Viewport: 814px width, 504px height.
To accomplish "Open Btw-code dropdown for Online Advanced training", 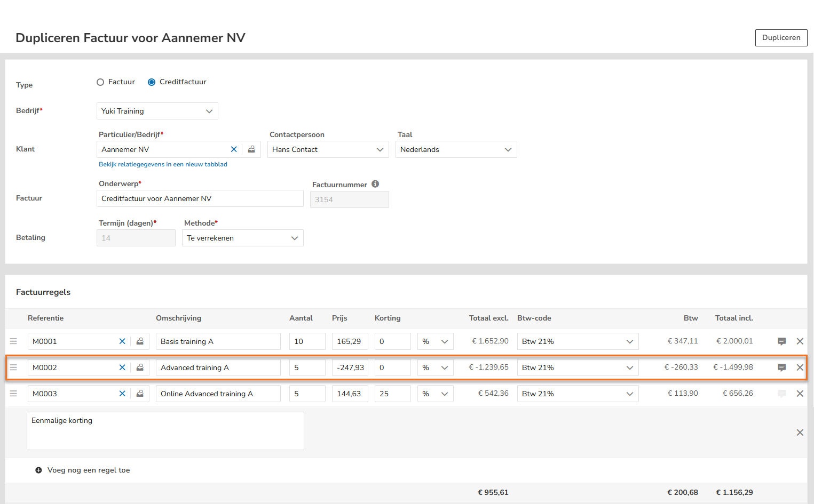I will [x=578, y=394].
